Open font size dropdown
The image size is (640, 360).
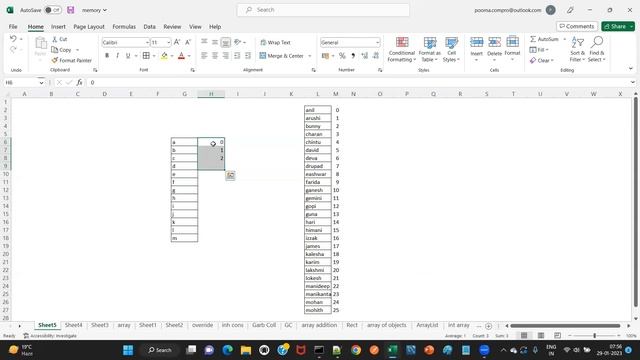(169, 42)
